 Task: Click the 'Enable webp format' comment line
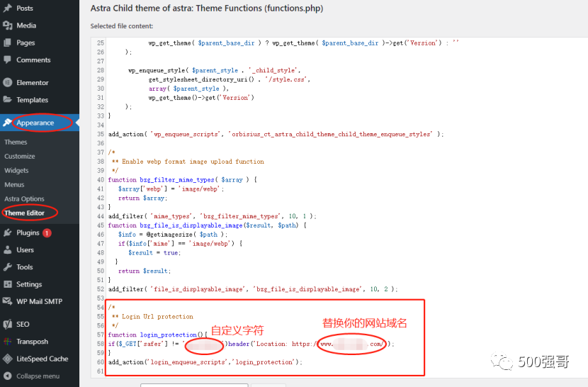point(188,162)
